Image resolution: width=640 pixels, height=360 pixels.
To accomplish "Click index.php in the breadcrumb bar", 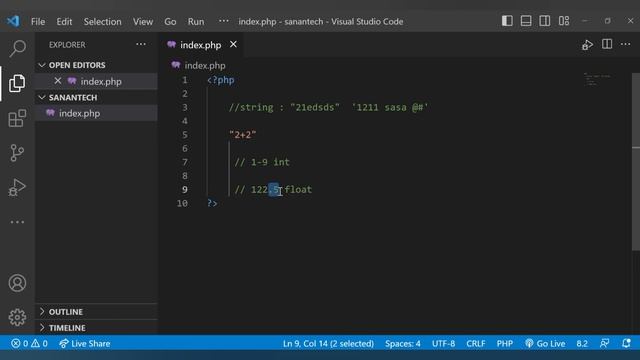I will point(204,65).
